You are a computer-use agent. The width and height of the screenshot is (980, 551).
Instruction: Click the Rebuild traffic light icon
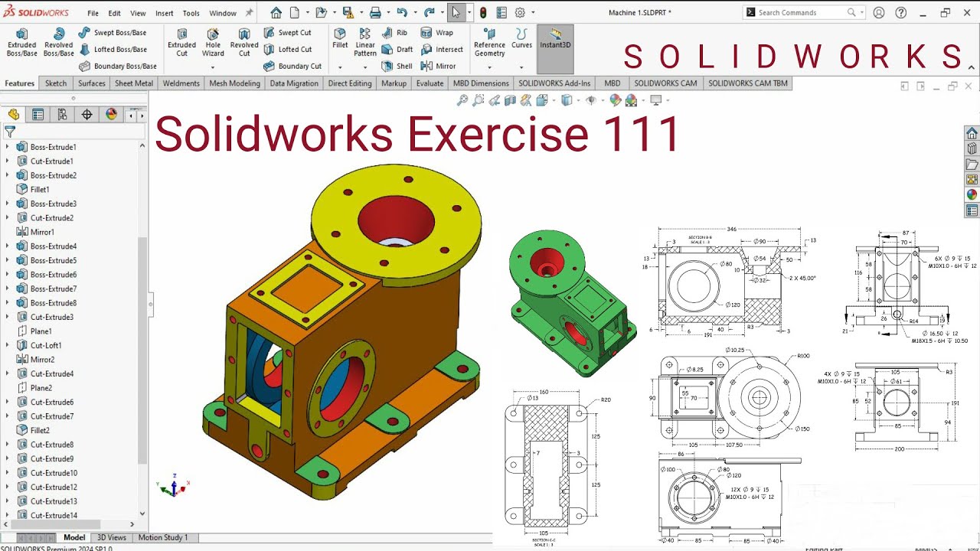click(x=482, y=13)
